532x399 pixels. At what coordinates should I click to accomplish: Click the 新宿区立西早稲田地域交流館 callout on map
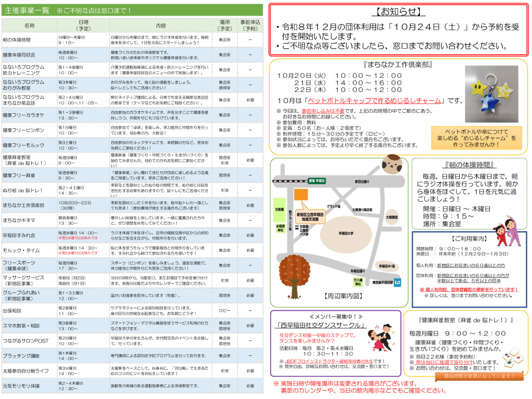click(x=310, y=217)
